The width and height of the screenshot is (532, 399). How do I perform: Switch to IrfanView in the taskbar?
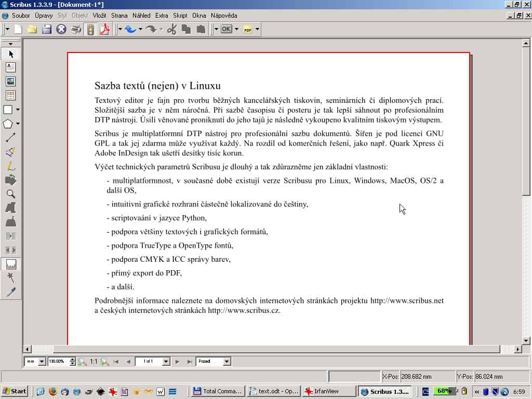[x=328, y=392]
